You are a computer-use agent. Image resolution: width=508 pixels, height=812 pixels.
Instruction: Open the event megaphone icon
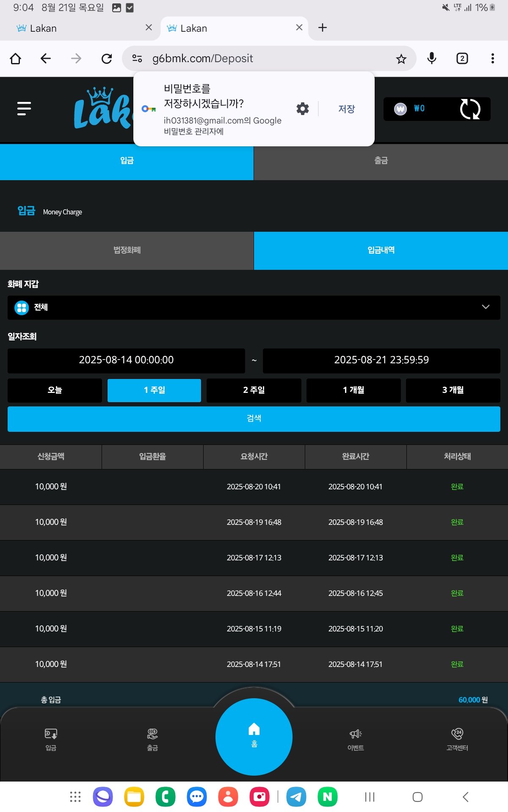click(356, 738)
